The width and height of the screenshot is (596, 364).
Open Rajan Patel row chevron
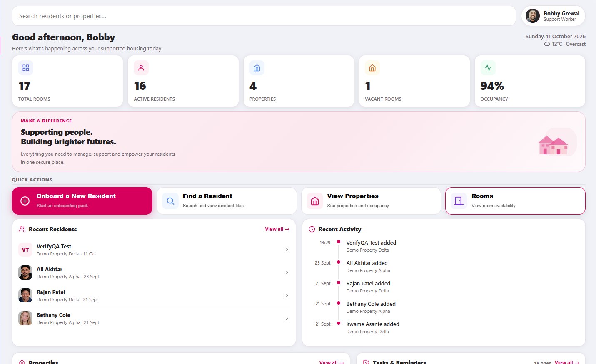click(x=287, y=295)
